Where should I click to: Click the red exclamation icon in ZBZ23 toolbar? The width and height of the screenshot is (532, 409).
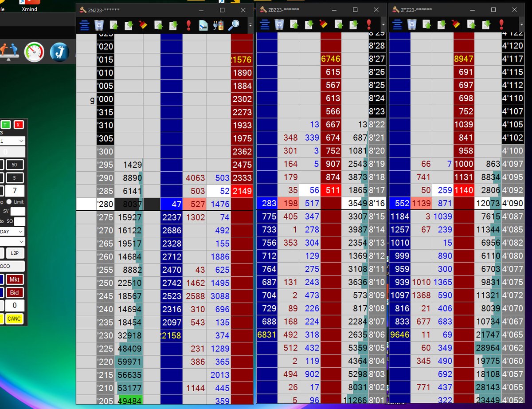pyautogui.click(x=369, y=24)
